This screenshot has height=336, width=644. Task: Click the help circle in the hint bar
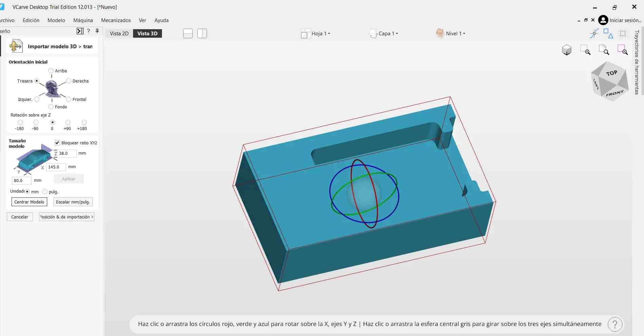(615, 324)
